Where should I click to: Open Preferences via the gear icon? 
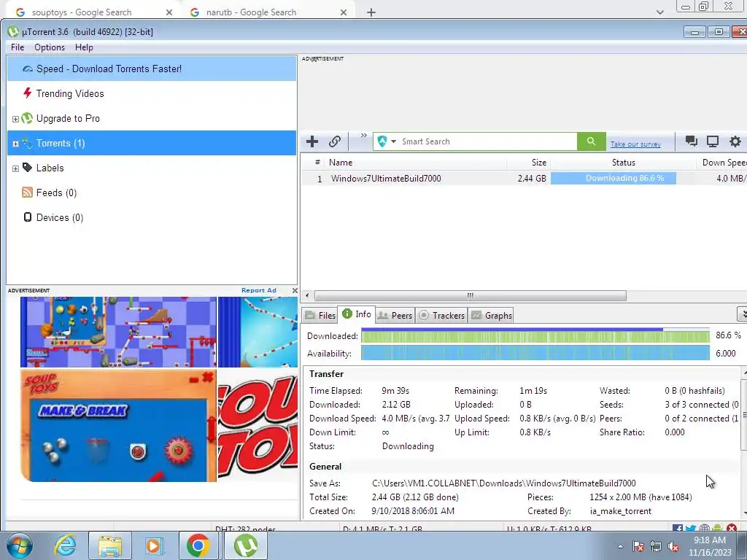[x=735, y=141]
